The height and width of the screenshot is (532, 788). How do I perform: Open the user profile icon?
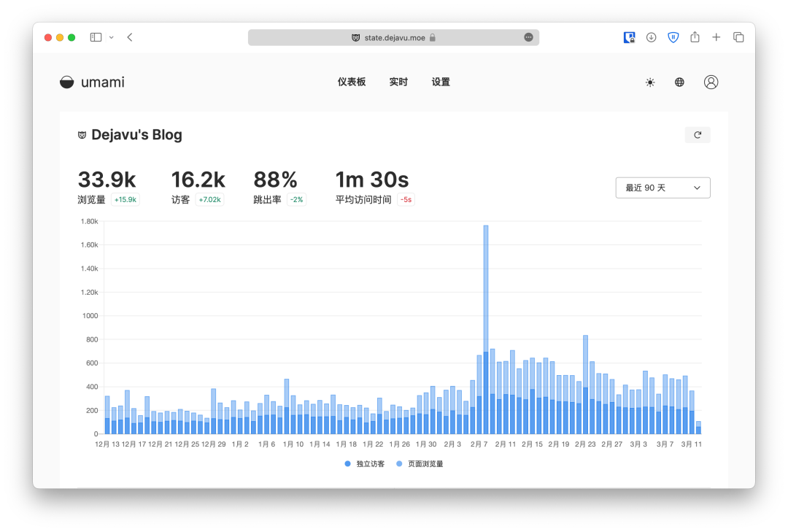pos(711,82)
